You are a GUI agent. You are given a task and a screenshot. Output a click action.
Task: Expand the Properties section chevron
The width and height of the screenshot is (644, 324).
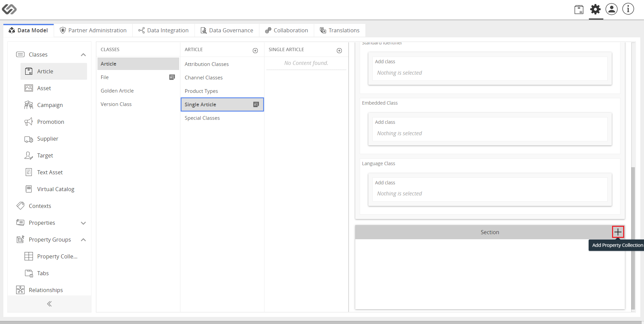(83, 223)
